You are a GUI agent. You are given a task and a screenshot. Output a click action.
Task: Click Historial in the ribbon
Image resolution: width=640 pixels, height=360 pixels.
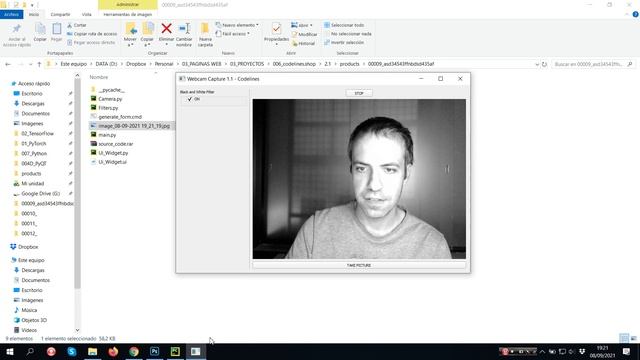304,43
